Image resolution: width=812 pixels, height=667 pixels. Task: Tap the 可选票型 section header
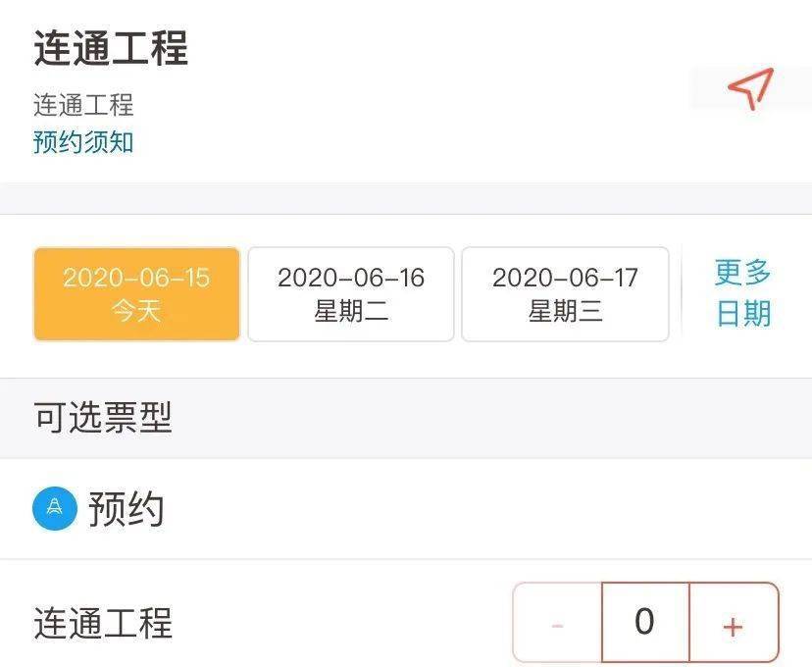[103, 417]
